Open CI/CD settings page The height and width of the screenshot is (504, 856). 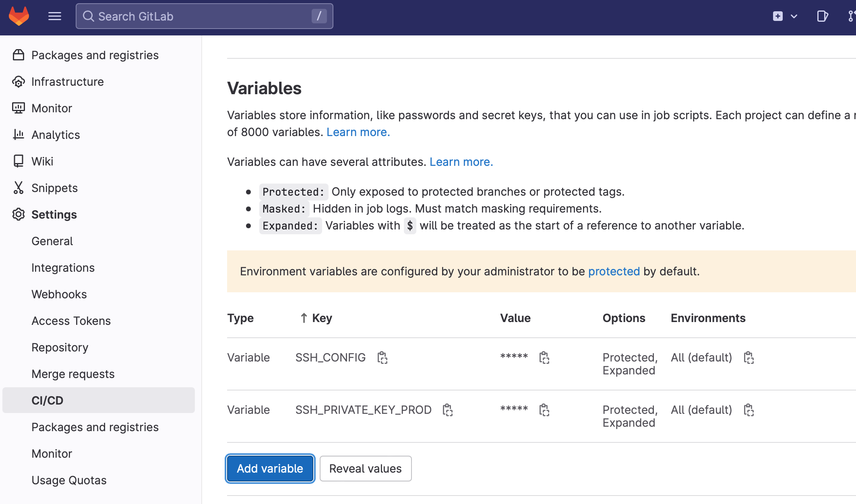pos(48,401)
